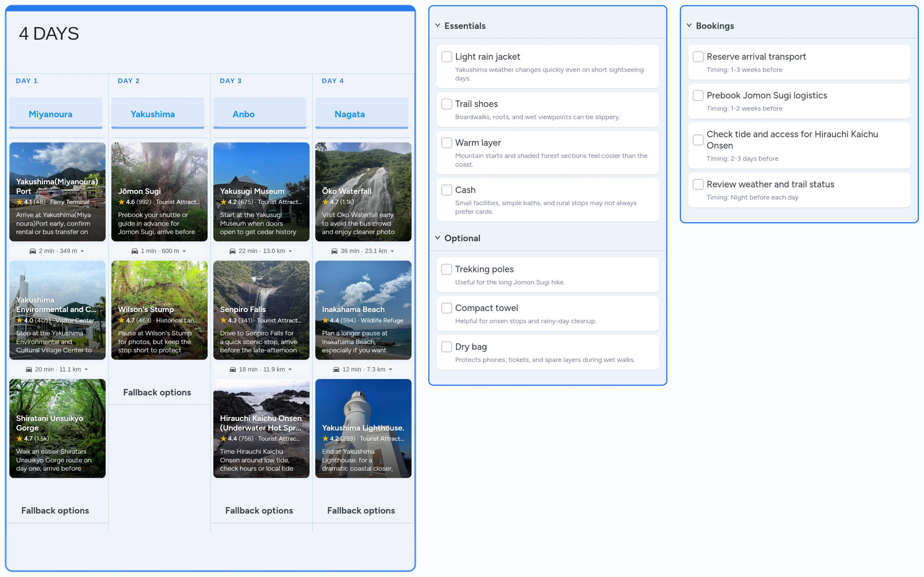Check the Light rain jacket item
This screenshot has height=577, width=924.
(x=446, y=57)
